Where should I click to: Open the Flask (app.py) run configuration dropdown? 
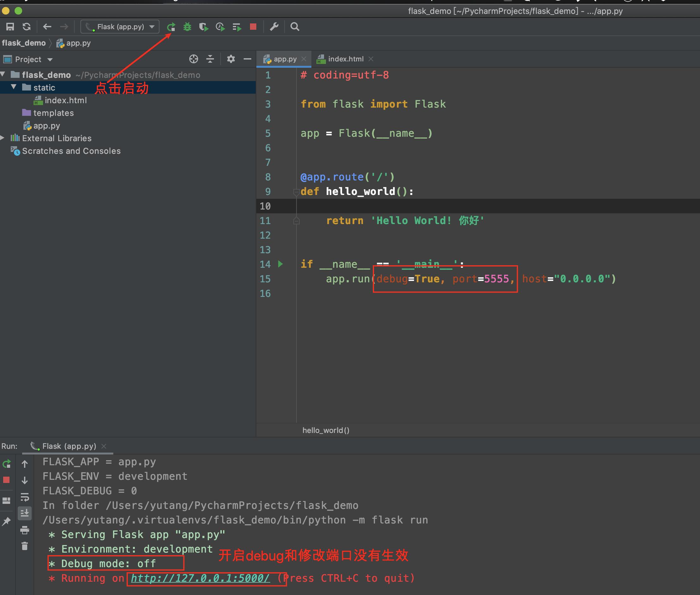[120, 27]
